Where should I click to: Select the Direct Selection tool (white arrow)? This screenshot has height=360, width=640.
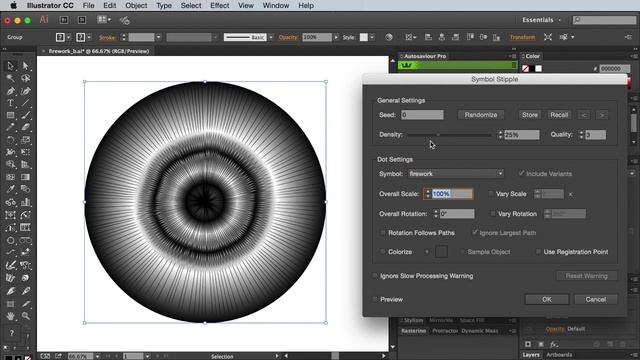coord(25,66)
